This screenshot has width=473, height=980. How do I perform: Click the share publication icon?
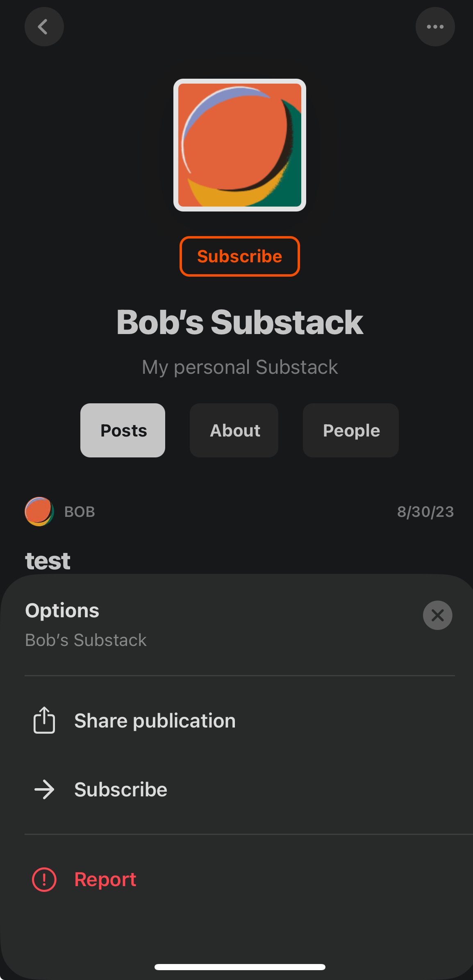tap(44, 720)
